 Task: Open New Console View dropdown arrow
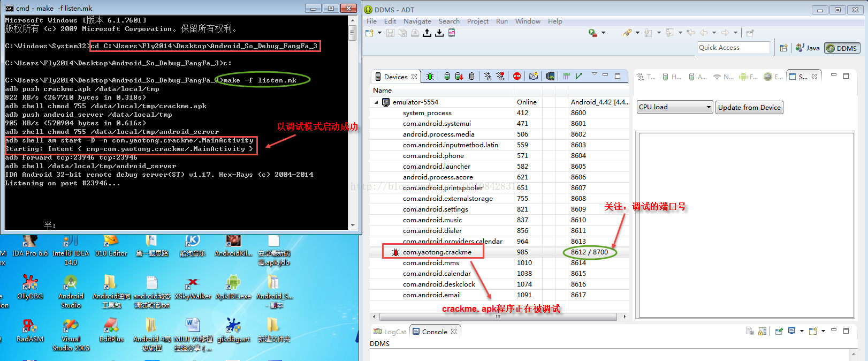tap(823, 331)
